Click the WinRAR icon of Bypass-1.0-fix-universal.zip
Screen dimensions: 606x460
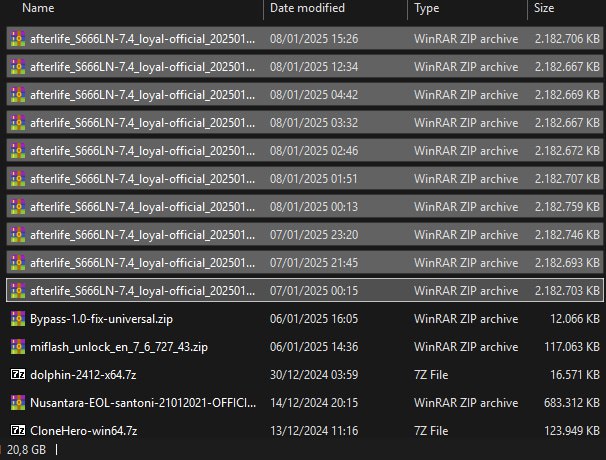click(18, 319)
